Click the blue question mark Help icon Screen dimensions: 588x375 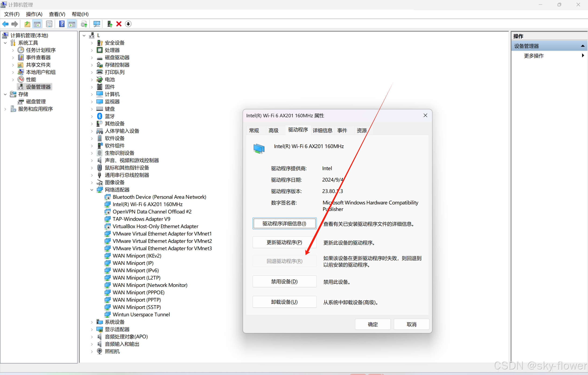[62, 24]
